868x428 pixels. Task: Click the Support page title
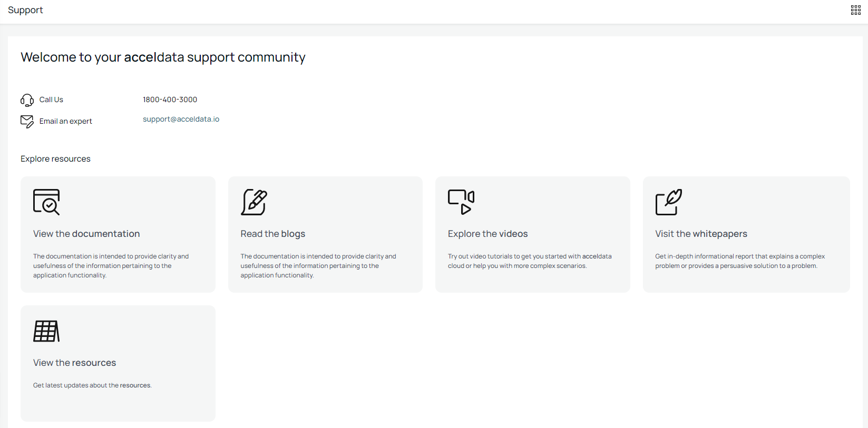point(25,10)
